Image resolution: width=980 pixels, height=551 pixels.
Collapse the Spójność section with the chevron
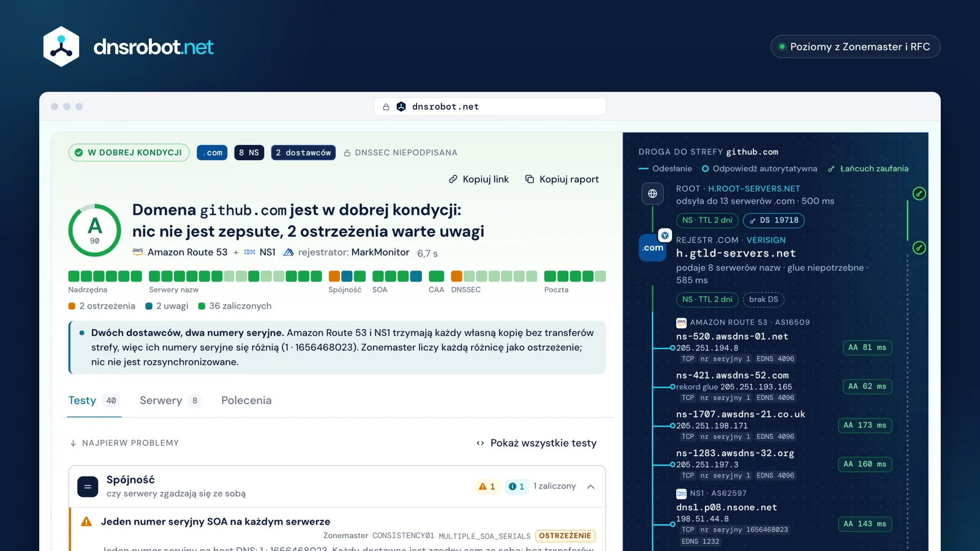pyautogui.click(x=591, y=487)
